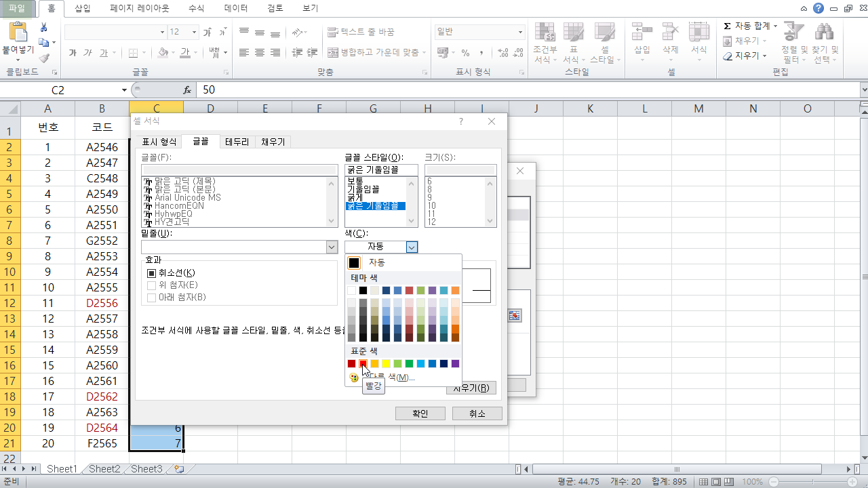
Task: Expand the 병합하고 가운데 맞춤 dropdown
Action: (425, 53)
